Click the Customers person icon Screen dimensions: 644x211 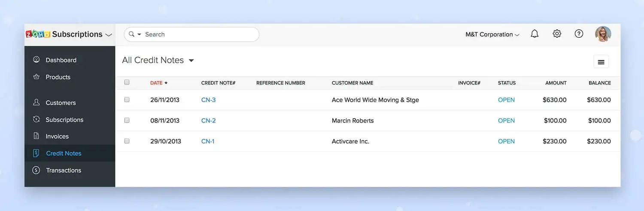(36, 103)
